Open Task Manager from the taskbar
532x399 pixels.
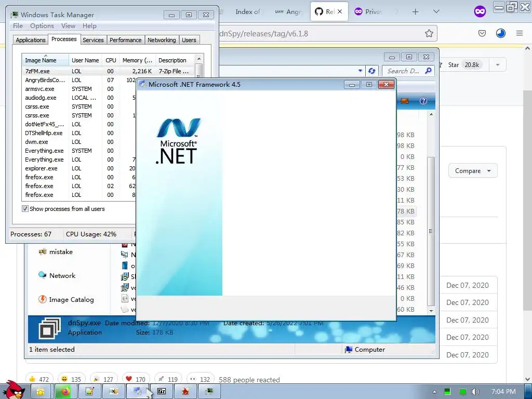tap(209, 392)
